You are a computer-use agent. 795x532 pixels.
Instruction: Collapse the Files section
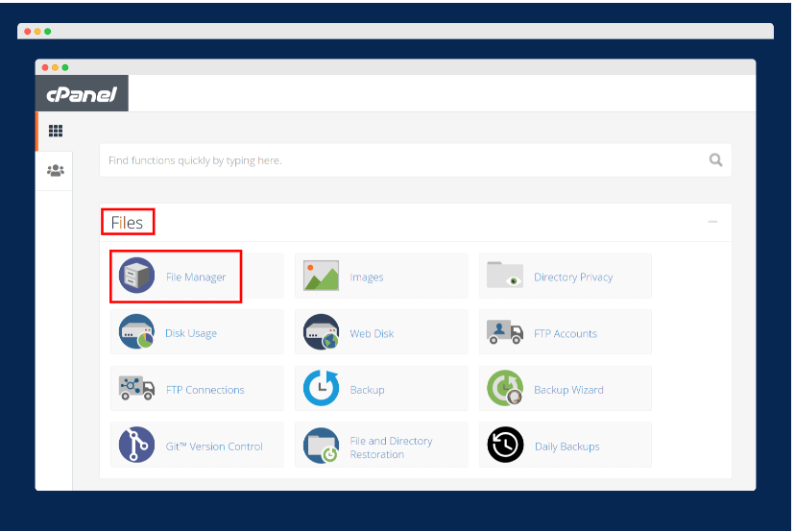click(x=712, y=223)
